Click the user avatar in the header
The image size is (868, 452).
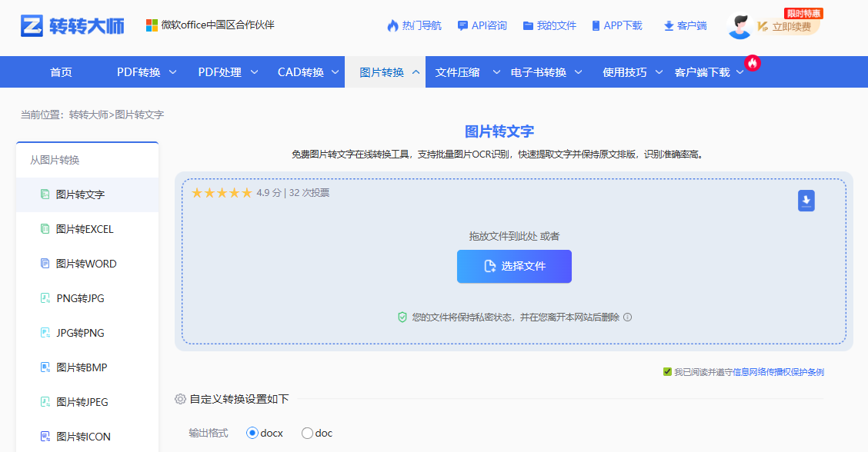pyautogui.click(x=739, y=25)
